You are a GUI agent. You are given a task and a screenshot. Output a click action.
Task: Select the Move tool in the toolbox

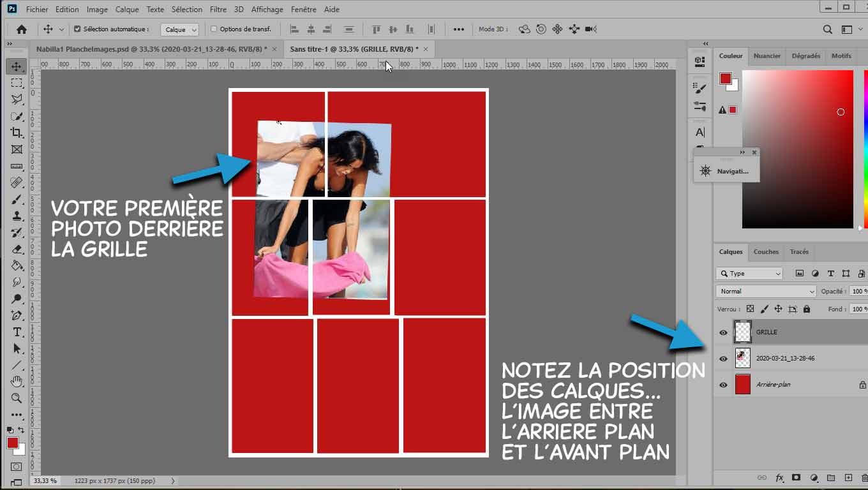click(17, 66)
